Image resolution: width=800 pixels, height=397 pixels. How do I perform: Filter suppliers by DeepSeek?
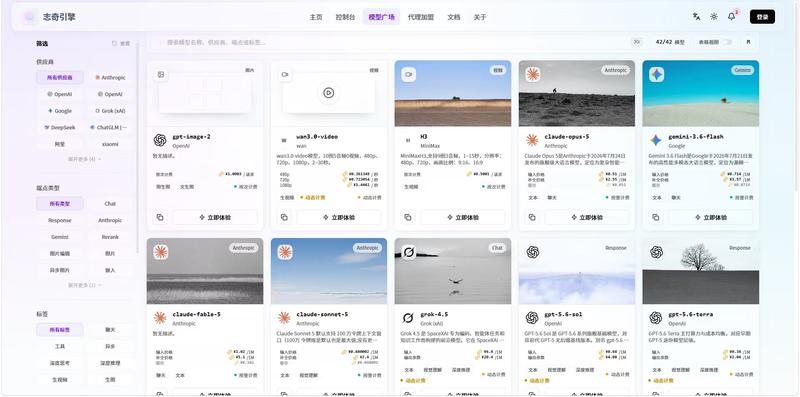click(60, 128)
